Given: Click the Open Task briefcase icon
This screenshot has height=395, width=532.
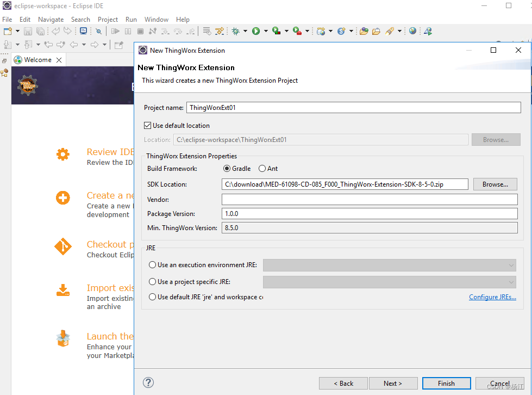Looking at the screenshot, I should (x=376, y=31).
